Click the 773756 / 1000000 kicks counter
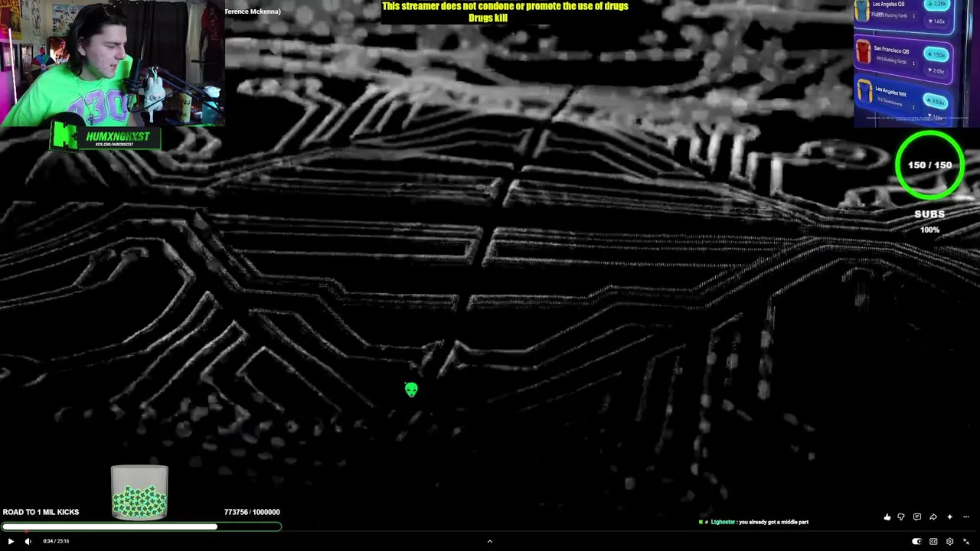 click(x=252, y=512)
